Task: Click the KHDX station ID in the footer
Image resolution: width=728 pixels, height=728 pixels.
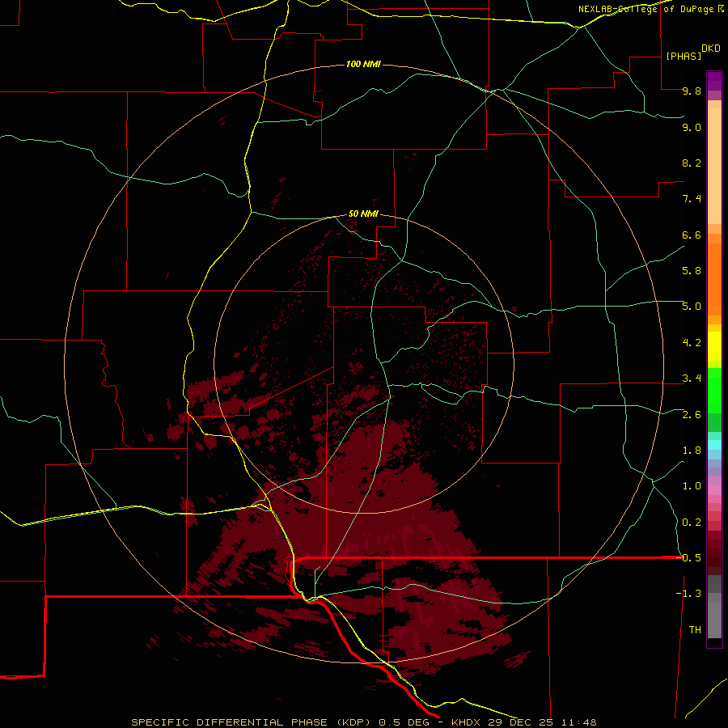Action: coord(467,722)
